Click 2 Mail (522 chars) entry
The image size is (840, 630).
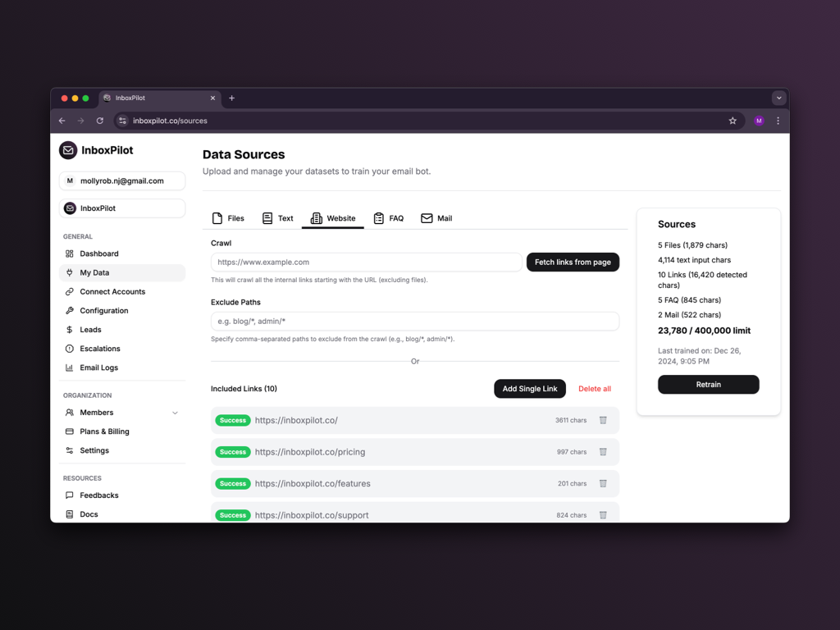click(x=689, y=315)
